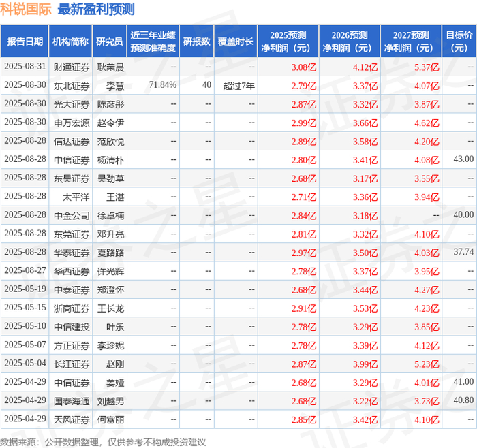Select the 71.84% accuracy value

pyautogui.click(x=162, y=85)
